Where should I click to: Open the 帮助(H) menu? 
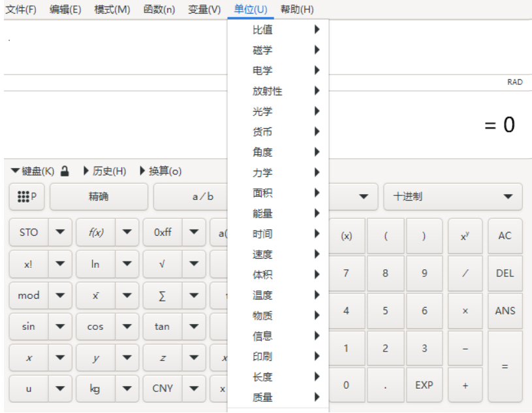point(297,10)
